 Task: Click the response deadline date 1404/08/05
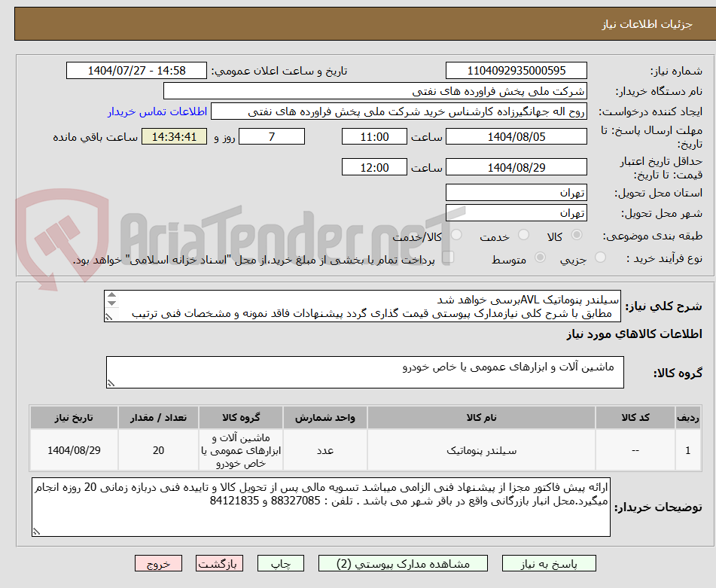click(x=516, y=136)
